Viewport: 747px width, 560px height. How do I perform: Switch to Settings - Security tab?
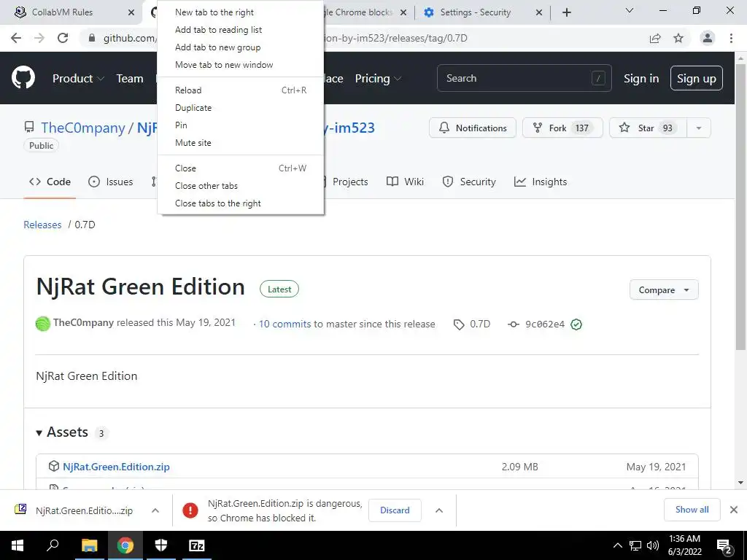pos(481,12)
